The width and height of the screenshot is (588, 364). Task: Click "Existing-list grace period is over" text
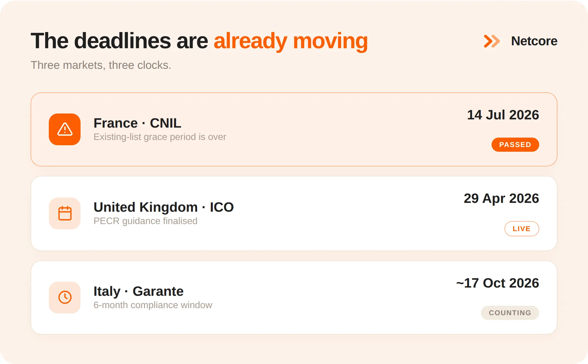click(160, 137)
